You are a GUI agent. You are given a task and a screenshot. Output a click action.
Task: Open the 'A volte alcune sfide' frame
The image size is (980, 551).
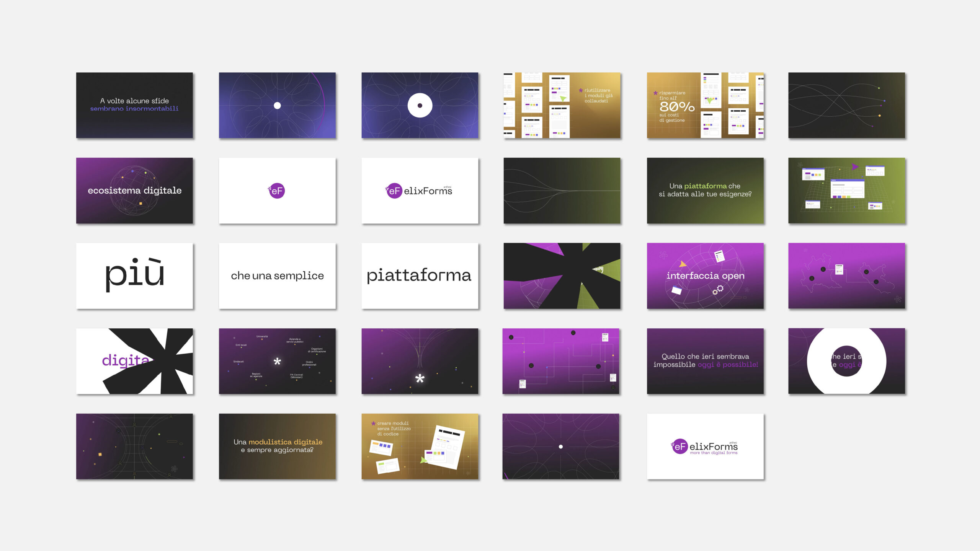134,105
